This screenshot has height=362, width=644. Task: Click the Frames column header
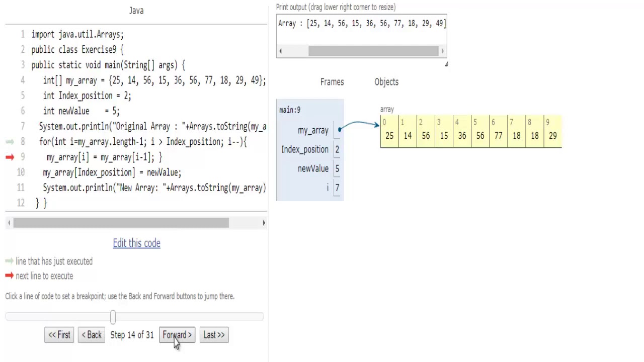[x=332, y=82]
